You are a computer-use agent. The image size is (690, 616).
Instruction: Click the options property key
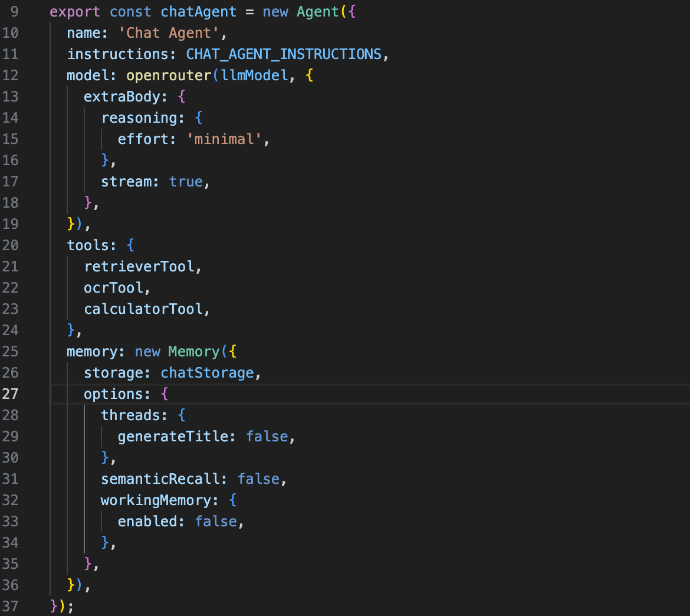coord(113,394)
